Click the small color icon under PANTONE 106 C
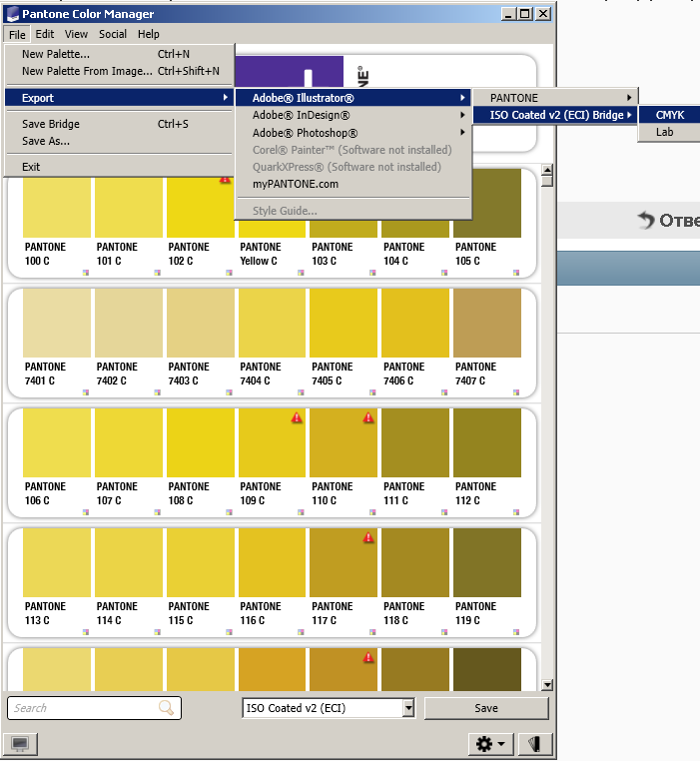This screenshot has width=700, height=761. tap(86, 512)
